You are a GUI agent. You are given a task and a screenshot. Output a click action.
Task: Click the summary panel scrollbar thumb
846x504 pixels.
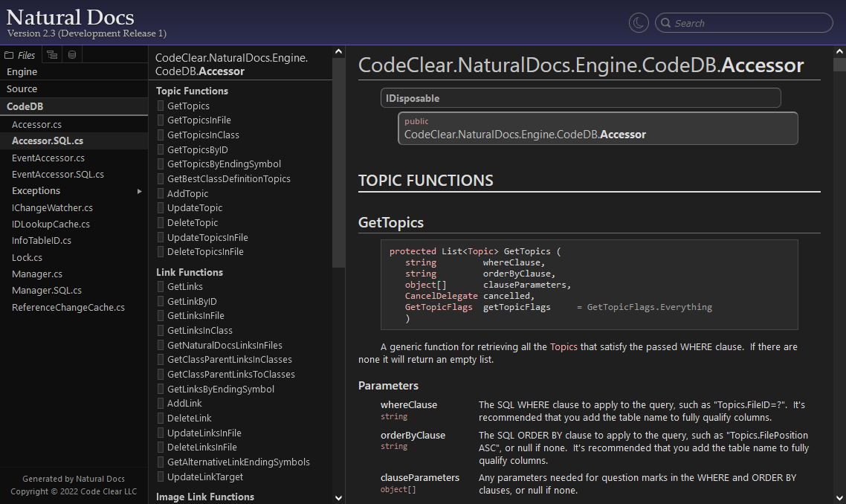click(338, 162)
